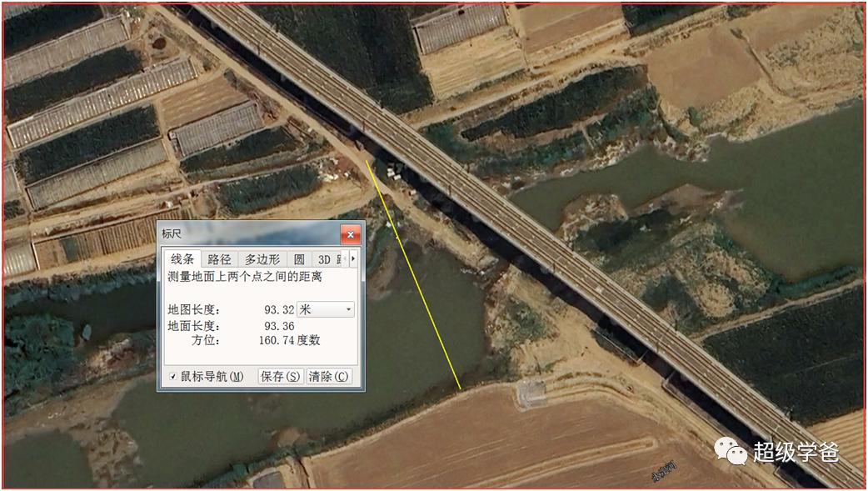Switch to the 路径 path tab
Viewport: 868px width, 491px height.
(219, 259)
